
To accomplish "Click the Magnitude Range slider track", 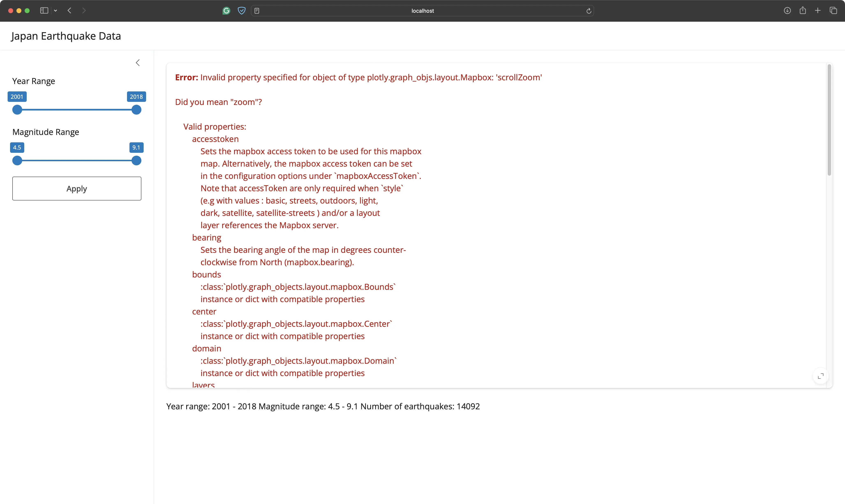I will (77, 161).
